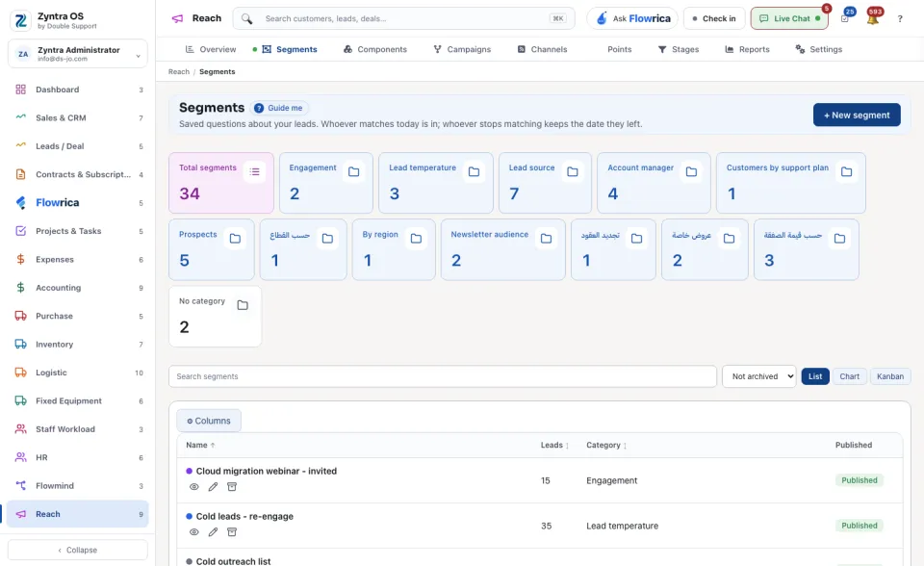The image size is (924, 566).
Task: Open the Reports tab
Action: point(747,49)
